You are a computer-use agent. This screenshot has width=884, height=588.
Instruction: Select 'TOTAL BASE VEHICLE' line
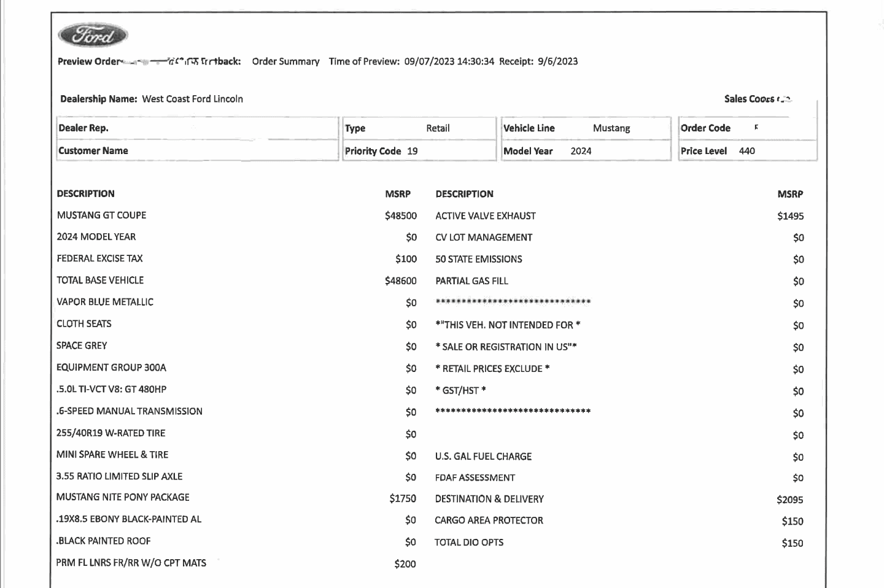(100, 280)
